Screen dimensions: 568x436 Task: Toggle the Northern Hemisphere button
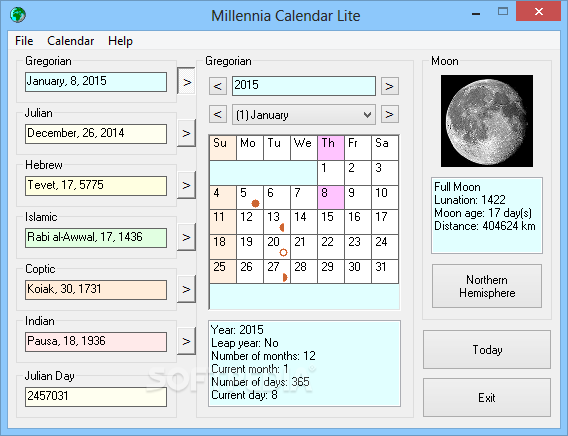(487, 286)
